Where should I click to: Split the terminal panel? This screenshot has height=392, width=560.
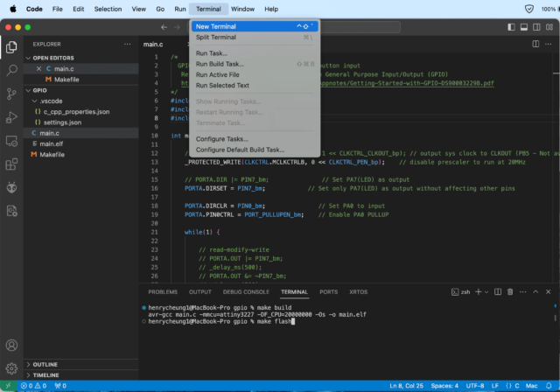click(498, 291)
